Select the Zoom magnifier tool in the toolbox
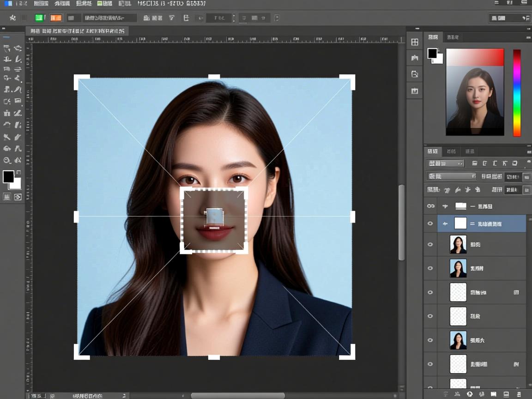Image resolution: width=532 pixels, height=399 pixels. point(7,161)
